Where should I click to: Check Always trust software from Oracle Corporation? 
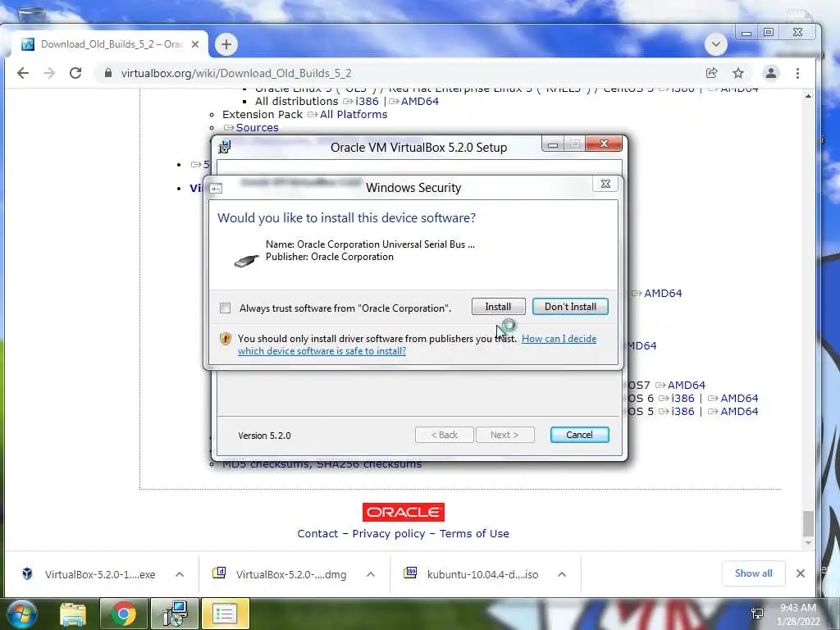225,308
